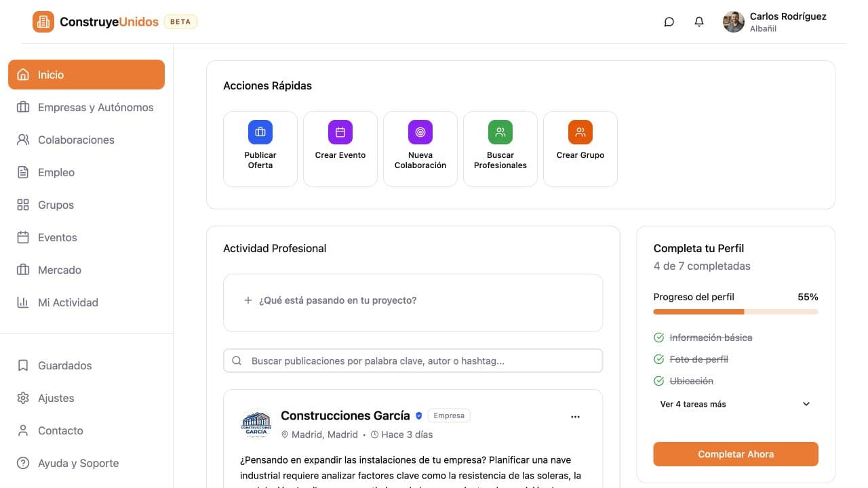Click the plus icon in the post composer
868x488 pixels.
pyautogui.click(x=248, y=300)
